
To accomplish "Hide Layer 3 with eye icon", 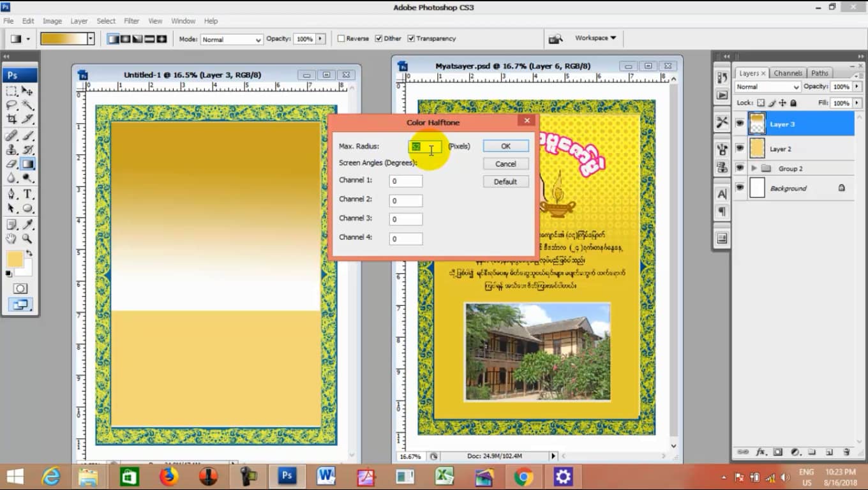I will point(740,124).
